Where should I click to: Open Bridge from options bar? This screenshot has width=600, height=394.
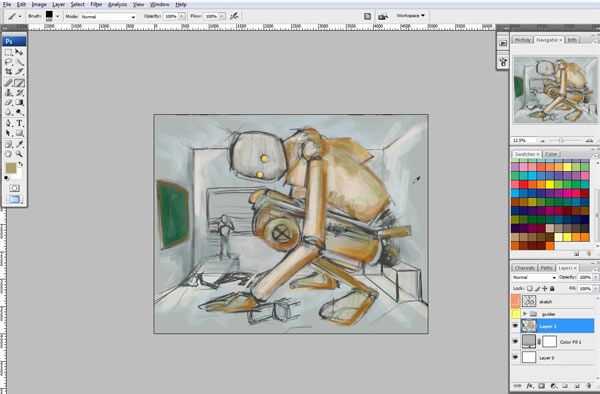382,16
